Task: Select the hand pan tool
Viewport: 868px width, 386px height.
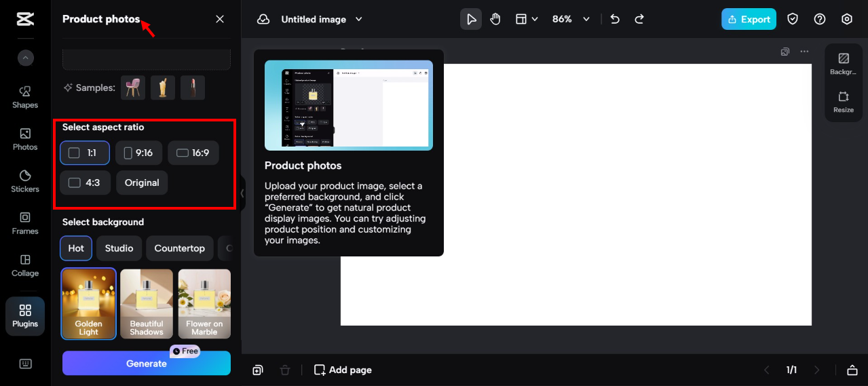Action: point(495,19)
